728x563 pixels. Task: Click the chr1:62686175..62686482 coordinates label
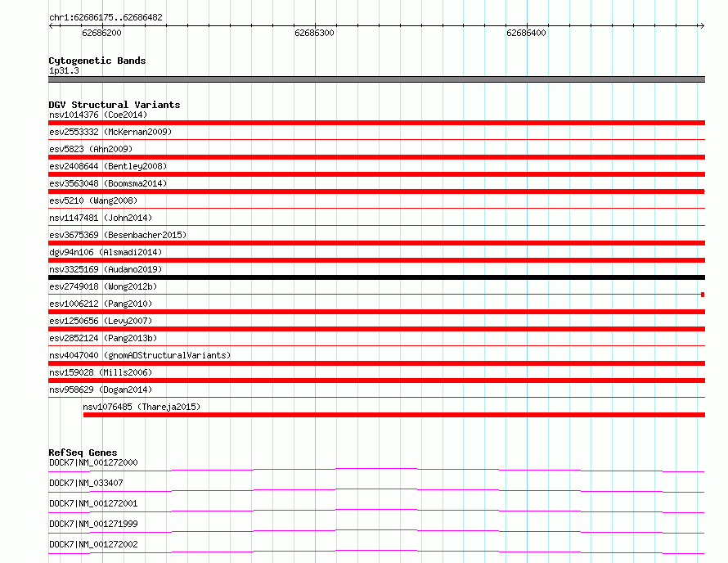point(106,18)
